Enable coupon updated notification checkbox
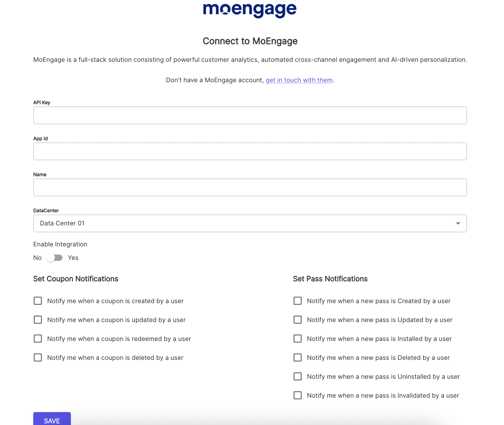 pyautogui.click(x=38, y=320)
